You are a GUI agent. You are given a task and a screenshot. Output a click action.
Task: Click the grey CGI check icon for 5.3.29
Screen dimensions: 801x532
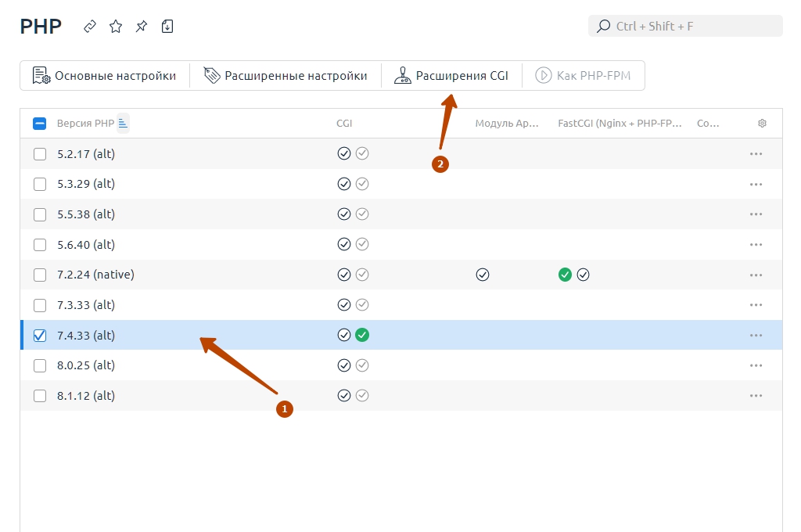(x=362, y=184)
